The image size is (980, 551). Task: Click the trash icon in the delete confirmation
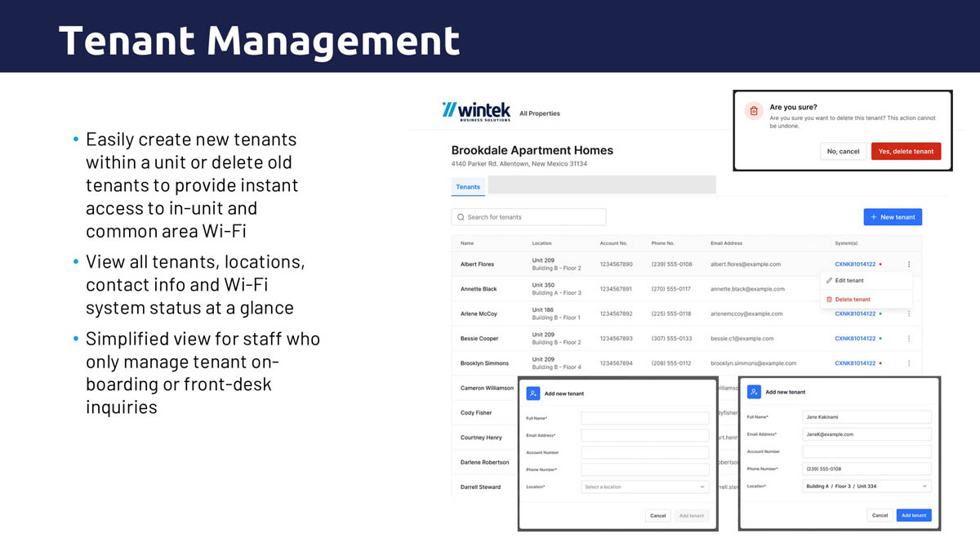point(754,111)
